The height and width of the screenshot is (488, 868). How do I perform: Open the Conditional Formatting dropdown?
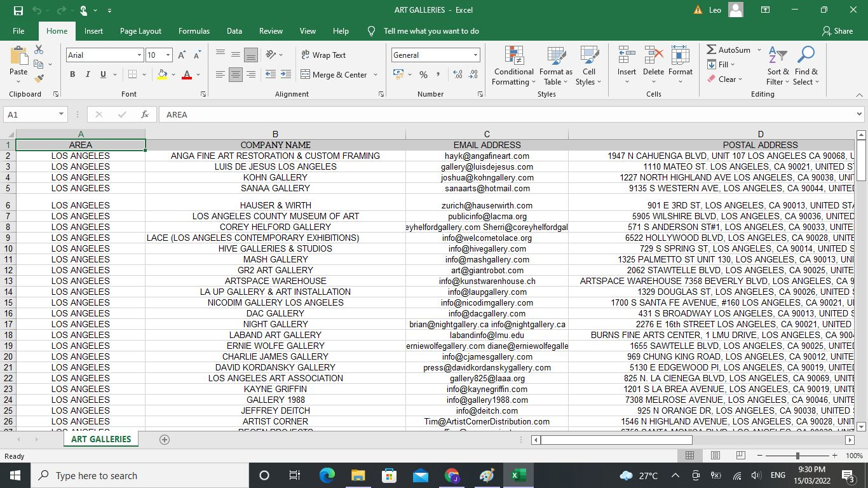coord(514,65)
